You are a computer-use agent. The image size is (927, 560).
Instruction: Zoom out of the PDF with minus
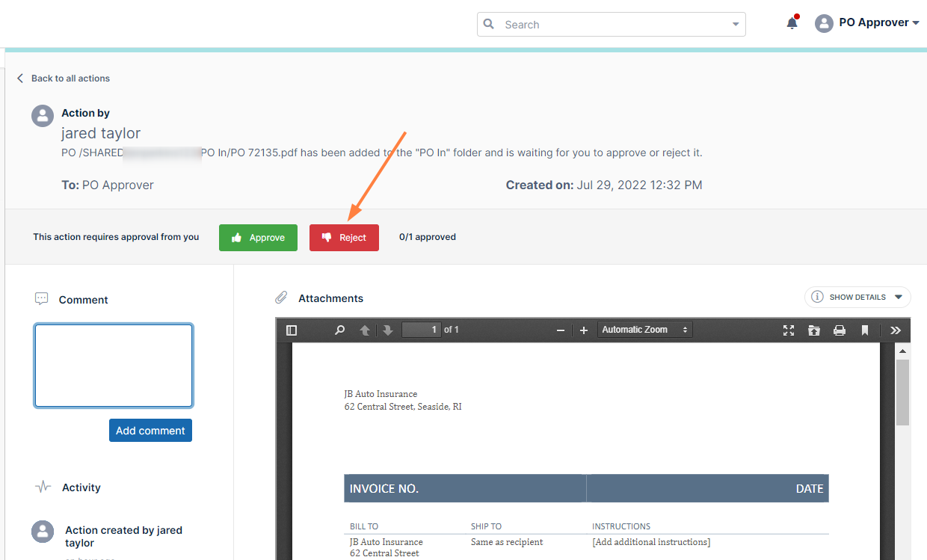point(560,330)
